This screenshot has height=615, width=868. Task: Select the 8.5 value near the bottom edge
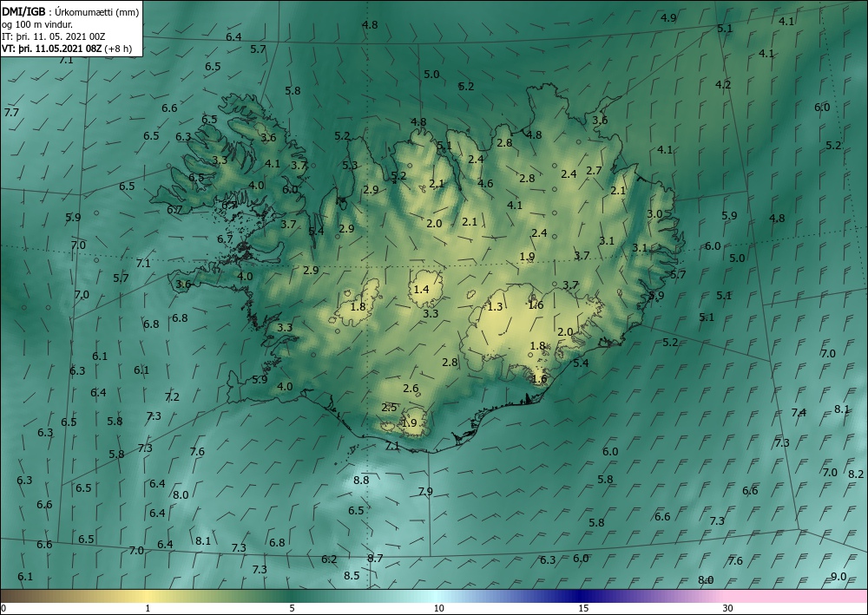click(352, 576)
